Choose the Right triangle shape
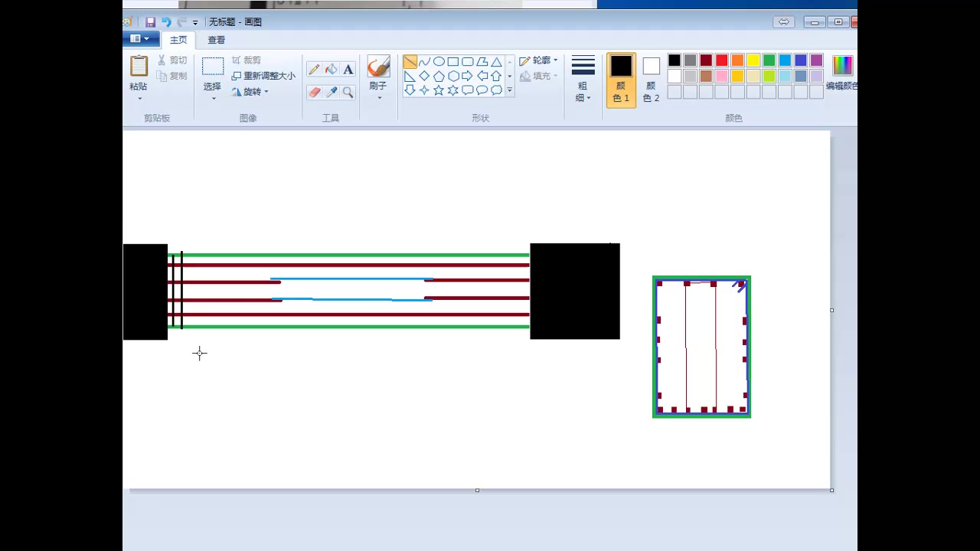Viewport: 980px width, 551px height. (410, 76)
